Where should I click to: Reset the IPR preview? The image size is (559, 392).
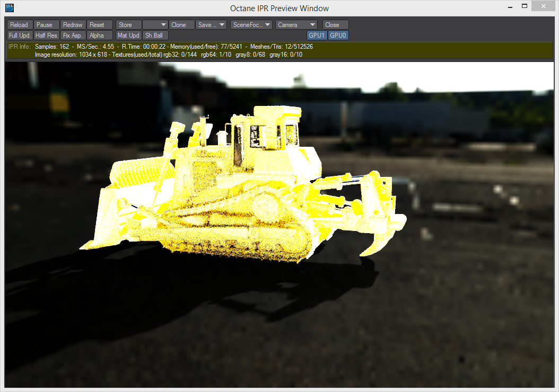pos(100,25)
